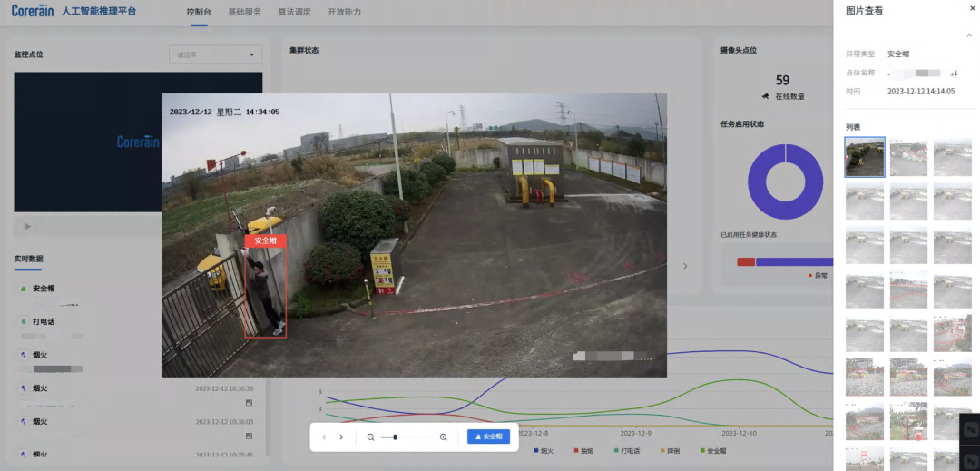This screenshot has width=980, height=471.
Task: Click the 已启用任务健康状态 label
Action: [750, 235]
